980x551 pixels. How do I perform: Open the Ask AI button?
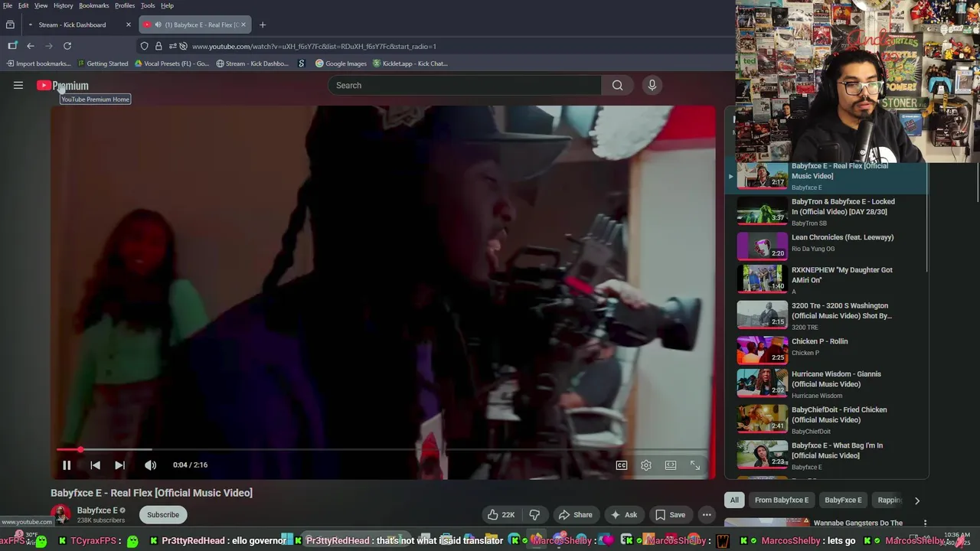[623, 514]
